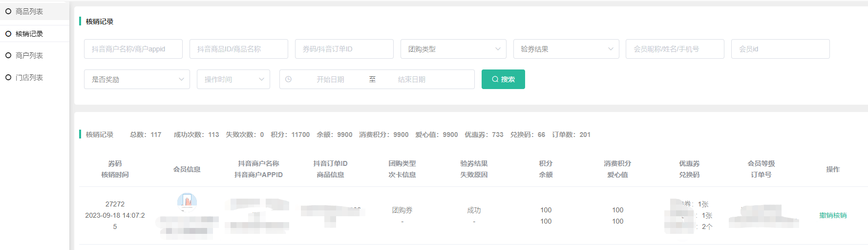Expand the 团购类型 dropdown
The height and width of the screenshot is (250, 868).
tap(453, 49)
